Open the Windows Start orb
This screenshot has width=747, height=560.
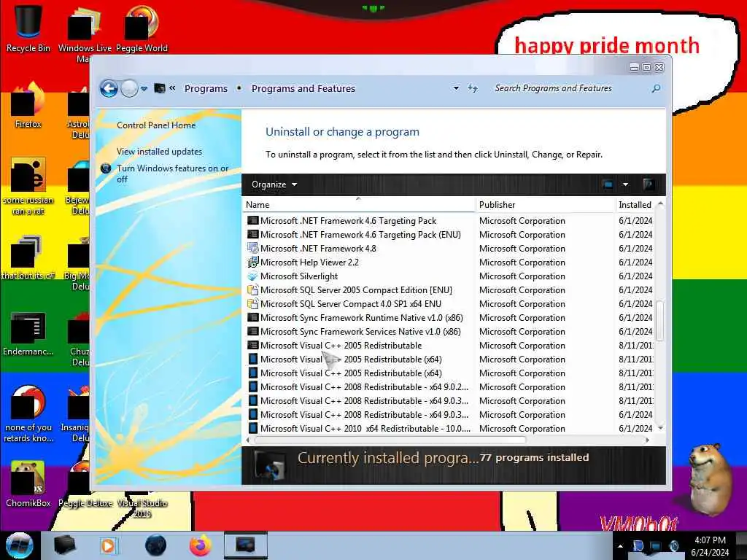tap(19, 545)
